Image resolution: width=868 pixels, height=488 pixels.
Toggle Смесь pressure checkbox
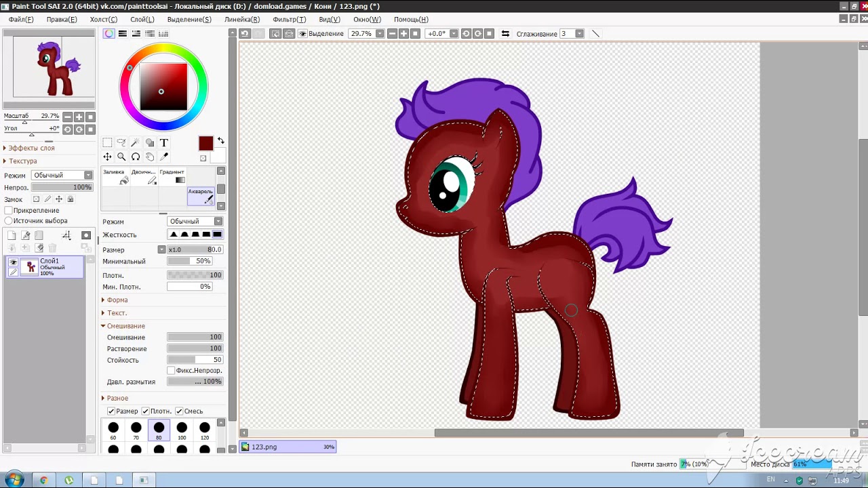pyautogui.click(x=179, y=411)
